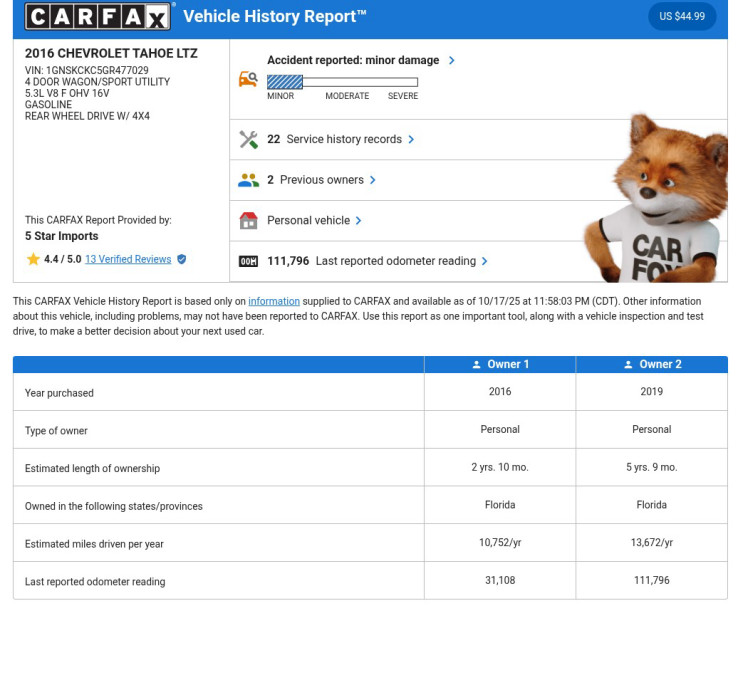Click the previous owners people icon
The width and height of the screenshot is (743, 680).
(x=248, y=180)
